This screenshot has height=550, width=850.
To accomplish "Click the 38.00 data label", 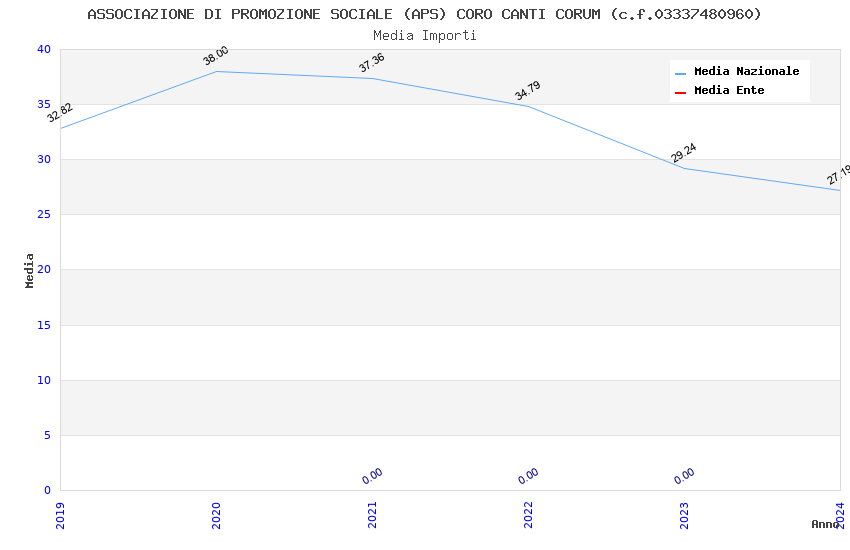I will 216,56.
